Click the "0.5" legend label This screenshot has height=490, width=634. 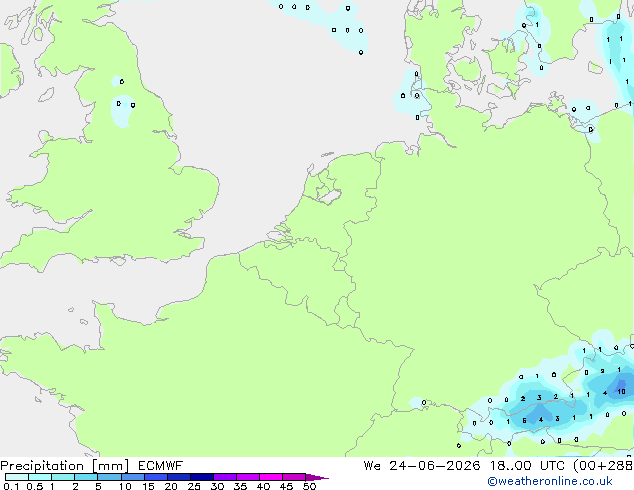click(35, 486)
